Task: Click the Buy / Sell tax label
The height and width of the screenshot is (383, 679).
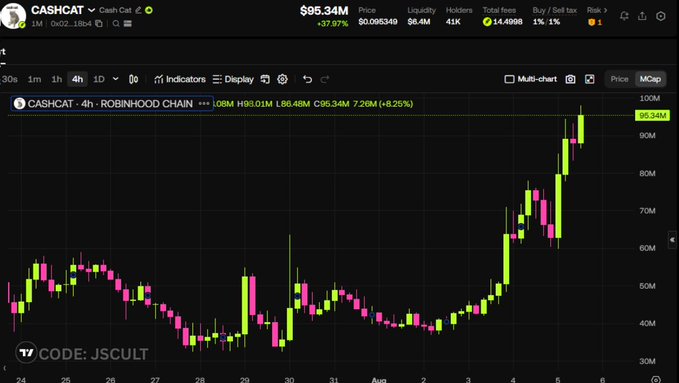Action: tap(554, 10)
